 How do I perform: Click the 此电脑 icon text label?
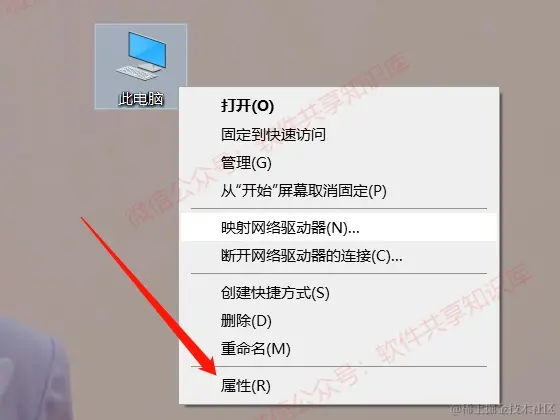(141, 99)
